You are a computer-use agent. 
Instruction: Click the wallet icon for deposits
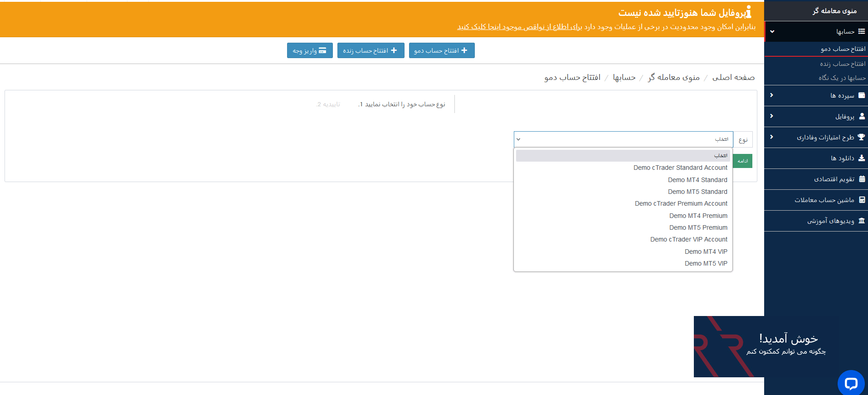coord(862,95)
